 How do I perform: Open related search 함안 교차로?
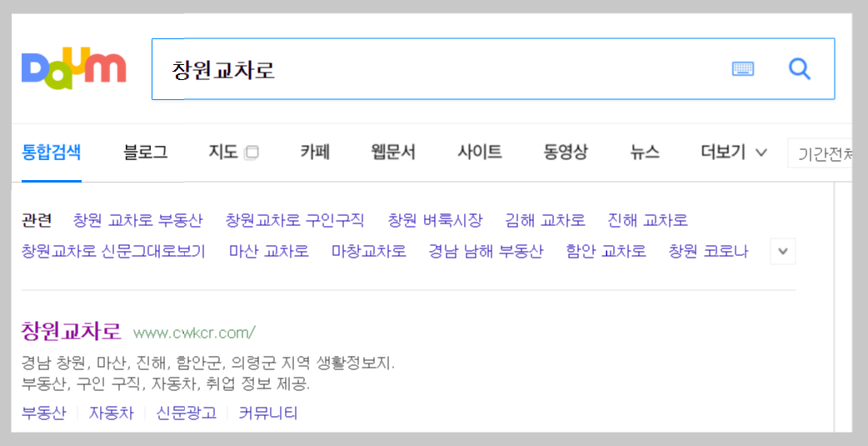(x=606, y=252)
